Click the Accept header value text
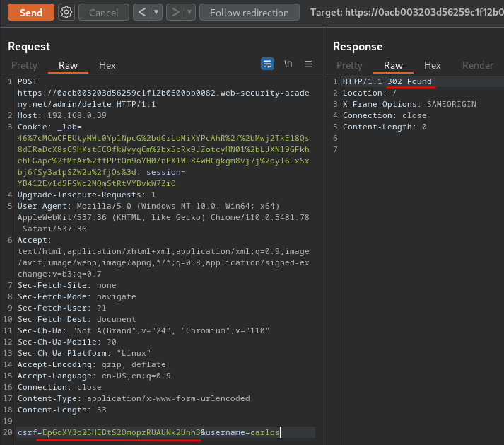This screenshot has width=504, height=445. pyautogui.click(x=163, y=262)
